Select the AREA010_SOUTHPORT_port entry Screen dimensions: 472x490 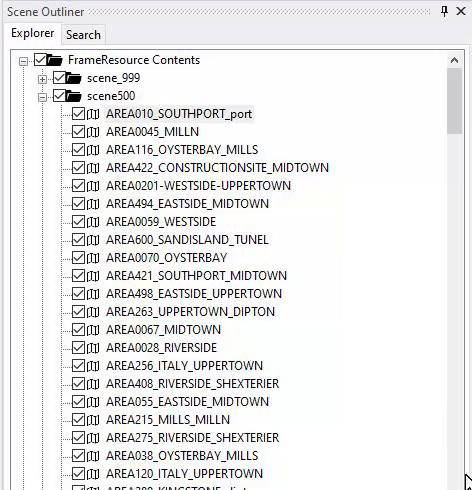(x=179, y=114)
